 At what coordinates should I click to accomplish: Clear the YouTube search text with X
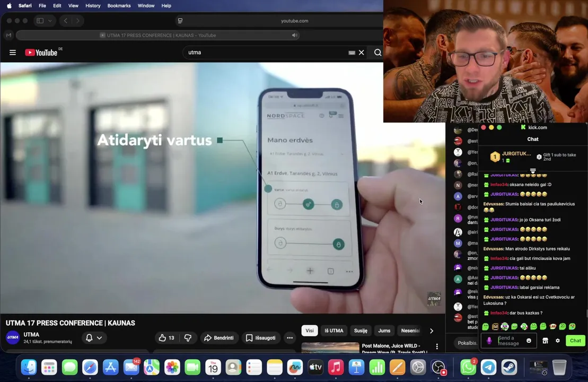362,53
